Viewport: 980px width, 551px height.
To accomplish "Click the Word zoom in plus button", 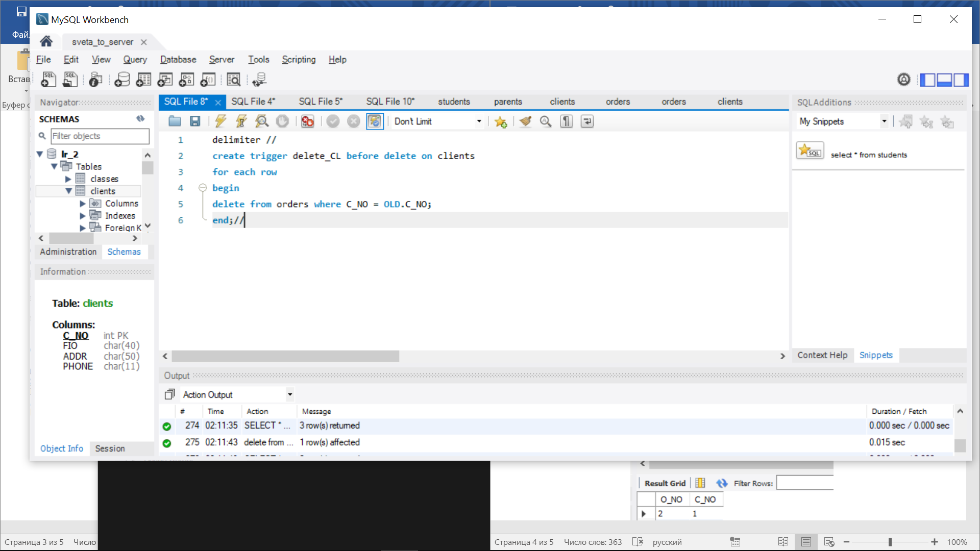I will (934, 542).
